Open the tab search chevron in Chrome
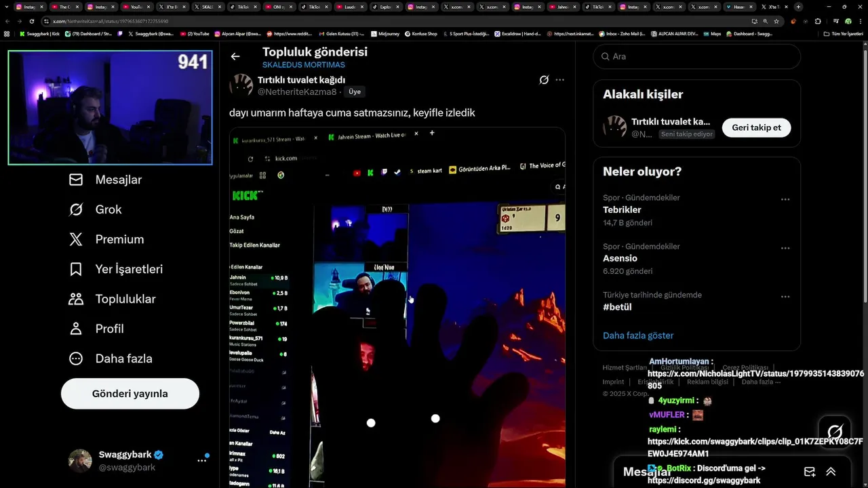The width and height of the screenshot is (868, 488). [x=7, y=7]
